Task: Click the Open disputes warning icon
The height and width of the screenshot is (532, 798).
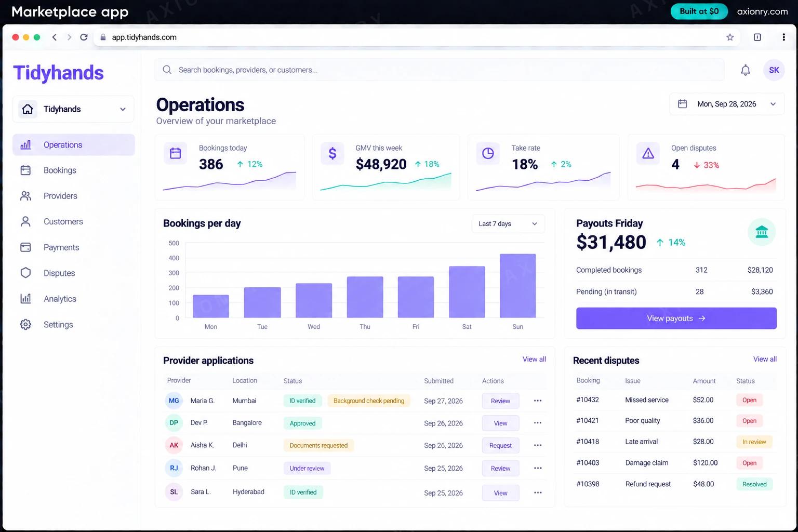Action: coord(648,153)
